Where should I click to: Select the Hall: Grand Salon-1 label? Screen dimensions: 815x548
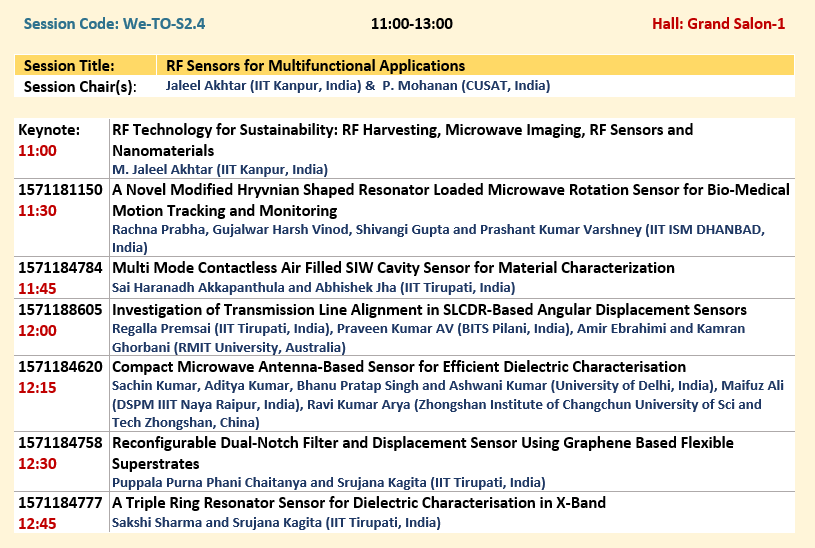718,23
